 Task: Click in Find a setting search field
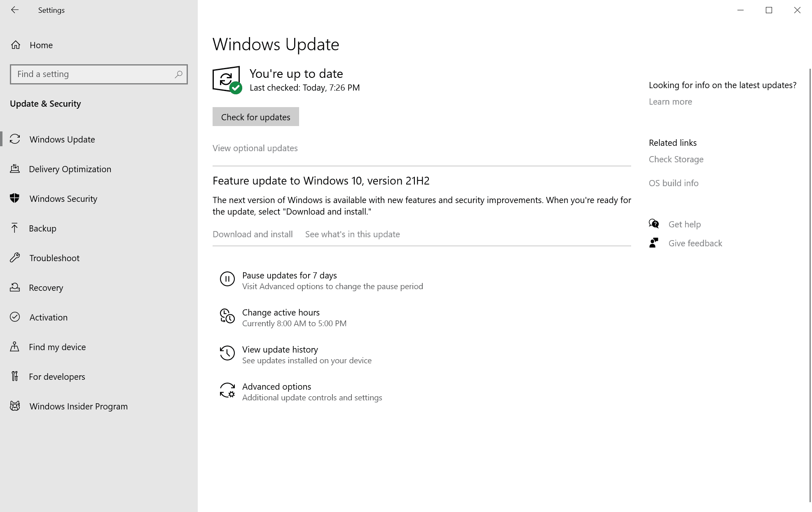98,74
